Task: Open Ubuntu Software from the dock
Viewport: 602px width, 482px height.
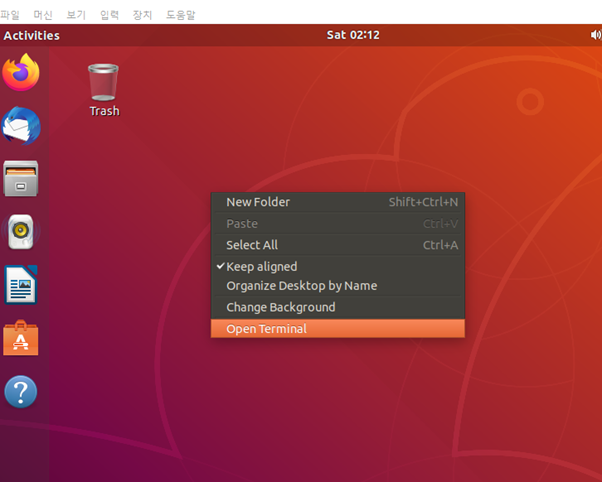Action: point(21,338)
